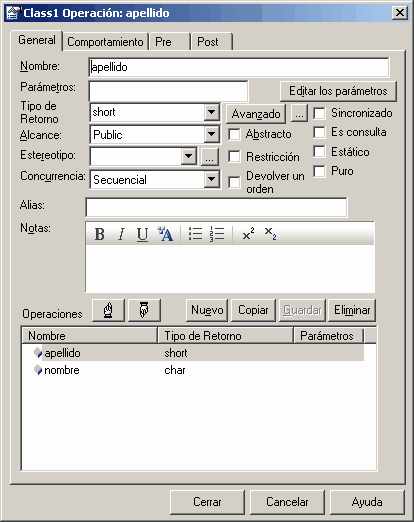Enable the Sincronizado checkbox

[x=319, y=113]
